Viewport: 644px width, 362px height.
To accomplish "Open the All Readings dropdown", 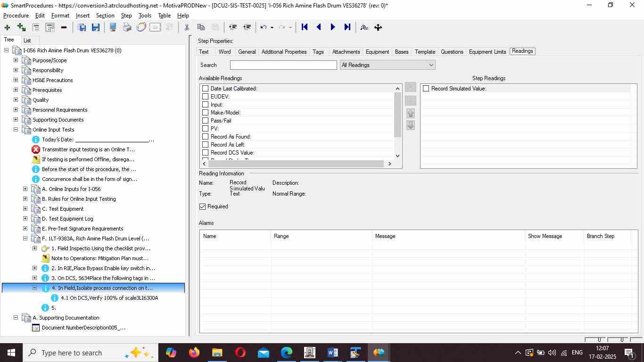I will coord(388,65).
